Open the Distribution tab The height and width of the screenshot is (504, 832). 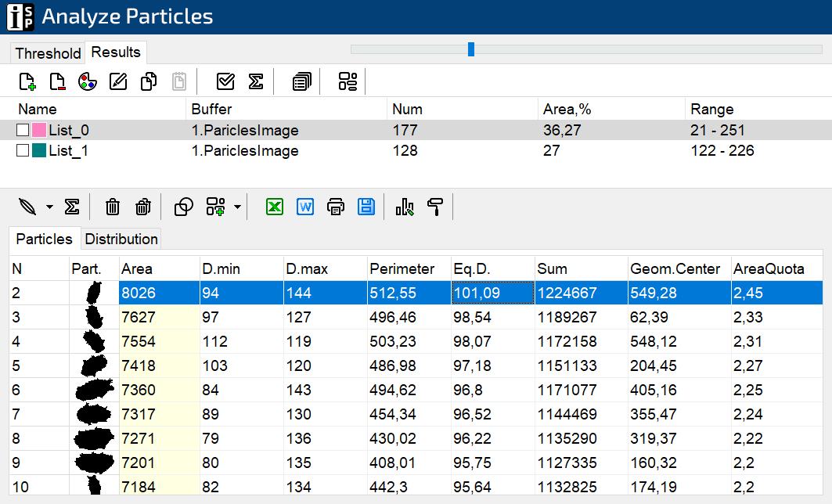pyautogui.click(x=121, y=239)
